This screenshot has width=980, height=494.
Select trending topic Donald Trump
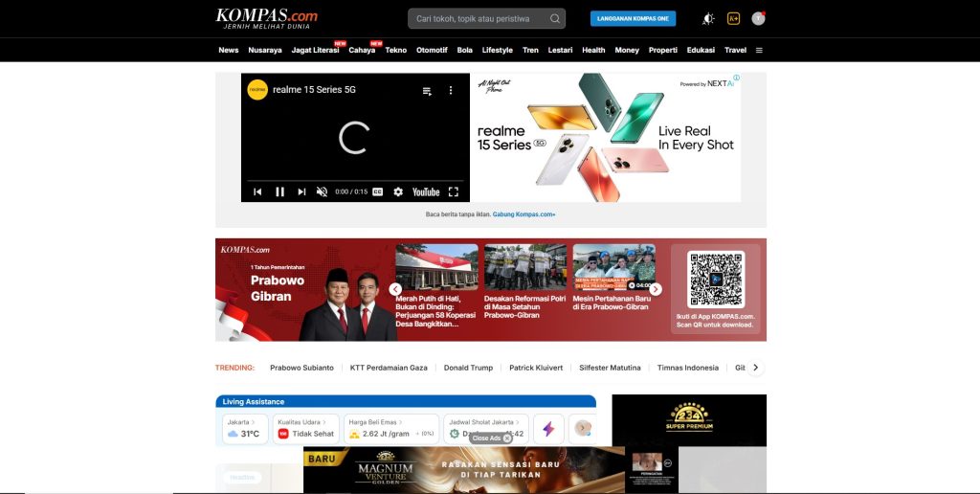[x=468, y=368]
